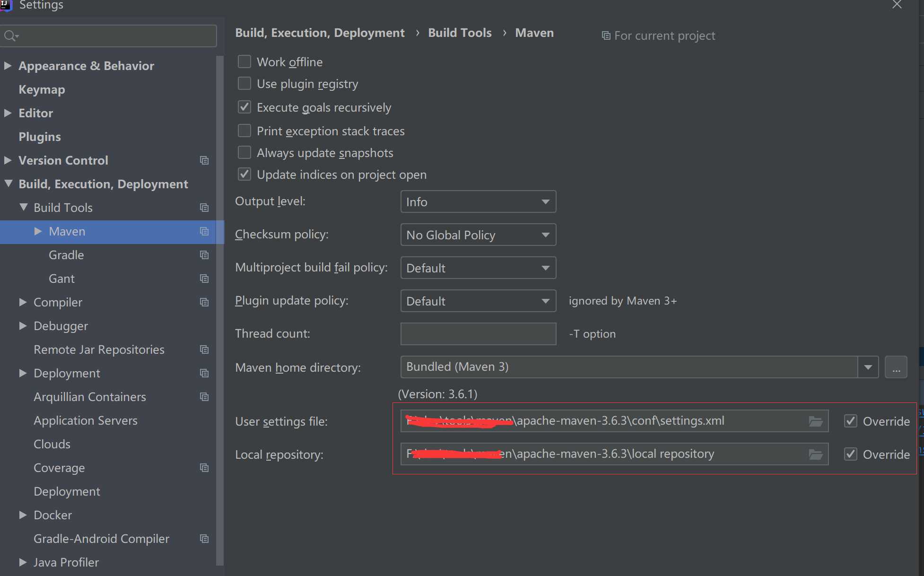Toggle Override for User settings file
924x576 pixels.
(x=851, y=421)
